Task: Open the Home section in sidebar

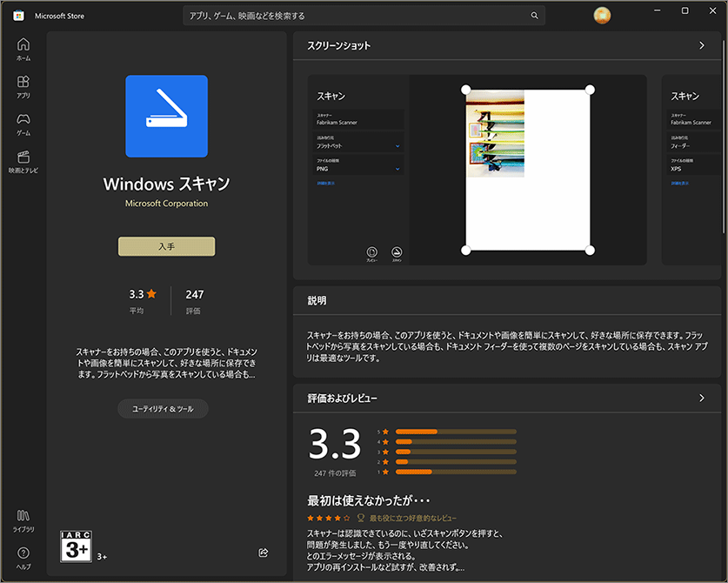Action: click(23, 50)
